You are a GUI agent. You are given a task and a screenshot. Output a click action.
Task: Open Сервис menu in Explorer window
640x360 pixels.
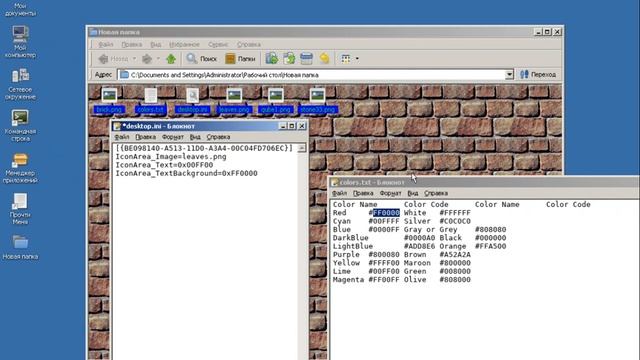[x=218, y=44]
